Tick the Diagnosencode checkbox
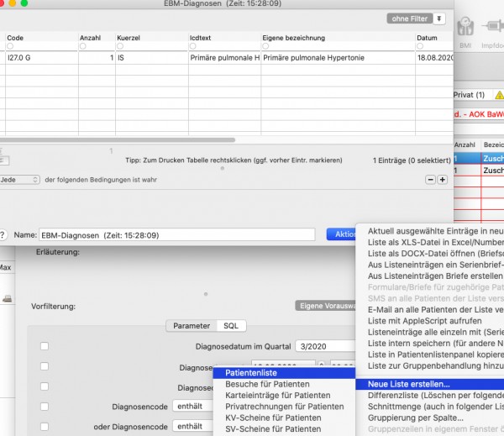Image resolution: width=504 pixels, height=436 pixels. click(x=45, y=407)
